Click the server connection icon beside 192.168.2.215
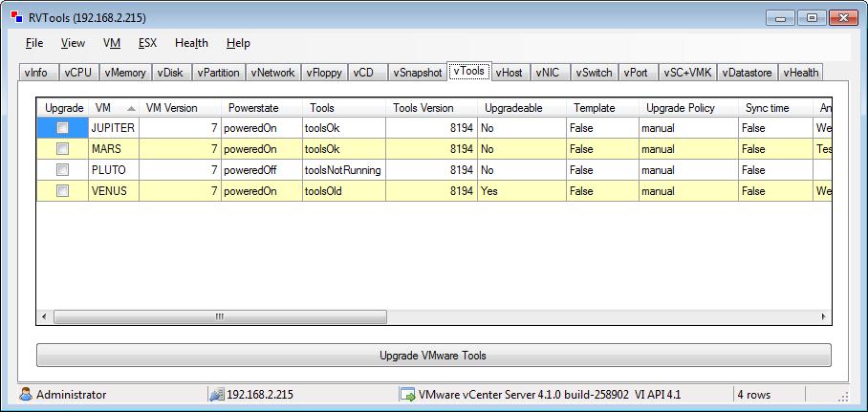 [x=216, y=395]
